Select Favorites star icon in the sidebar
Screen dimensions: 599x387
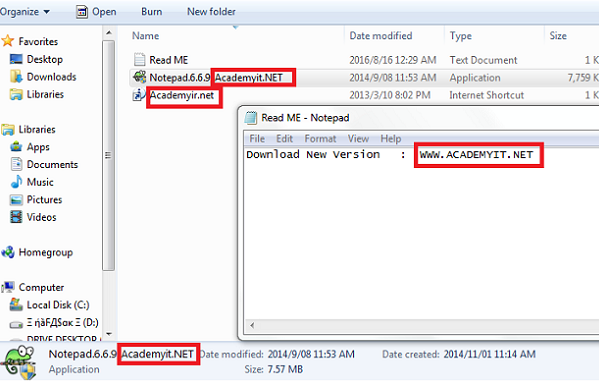click(8, 41)
